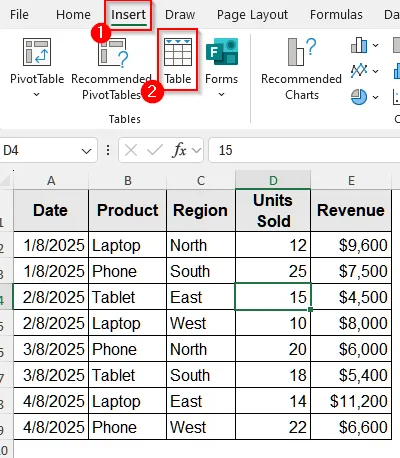Select the Insert ribbon tab
This screenshot has width=400, height=458.
click(x=129, y=15)
